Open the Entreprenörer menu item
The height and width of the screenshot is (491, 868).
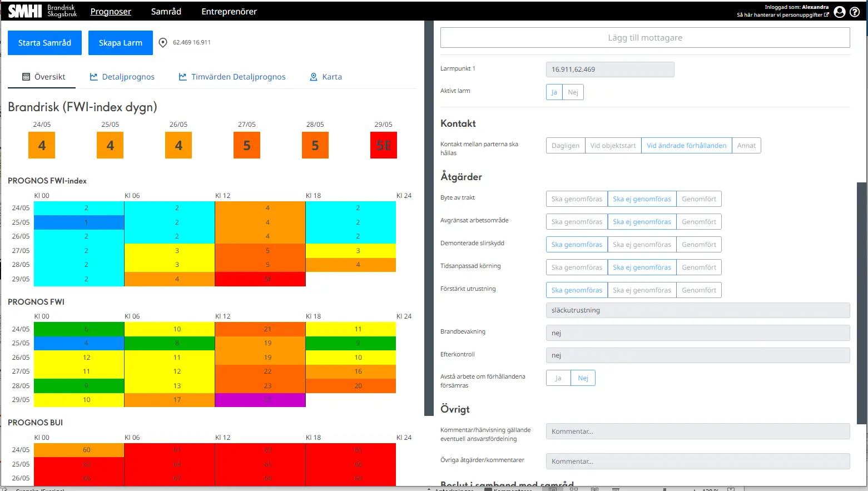click(x=229, y=12)
